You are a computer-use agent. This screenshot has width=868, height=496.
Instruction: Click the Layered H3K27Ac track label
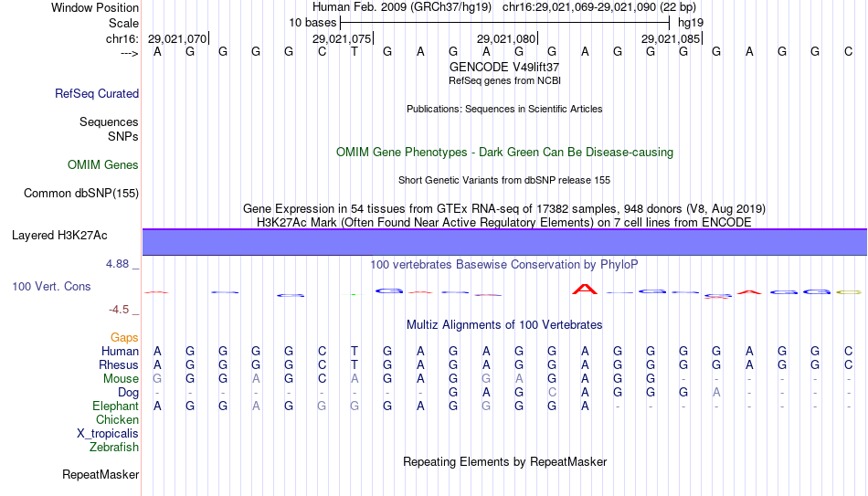coord(59,236)
